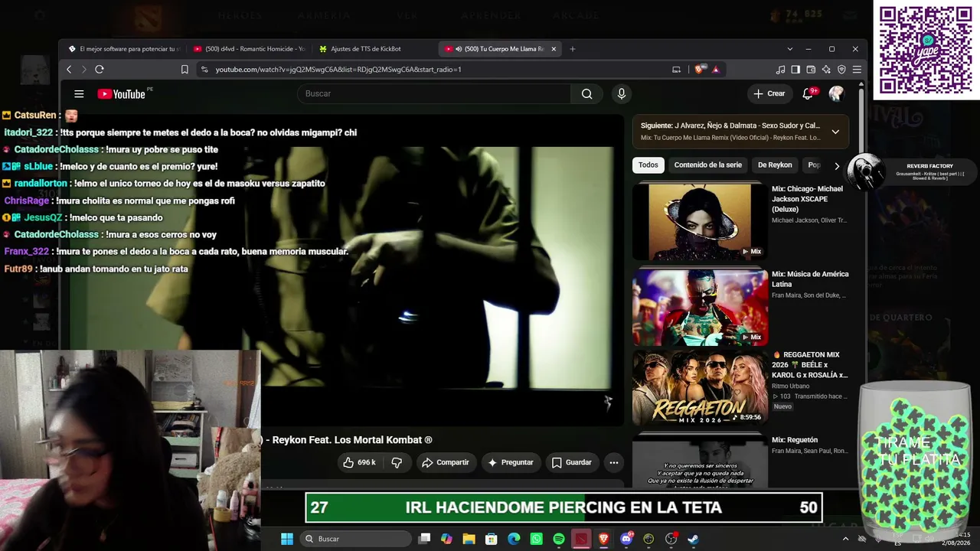Viewport: 980px width, 551px height.
Task: Open the three-dot more actions menu below the video
Action: 613,462
